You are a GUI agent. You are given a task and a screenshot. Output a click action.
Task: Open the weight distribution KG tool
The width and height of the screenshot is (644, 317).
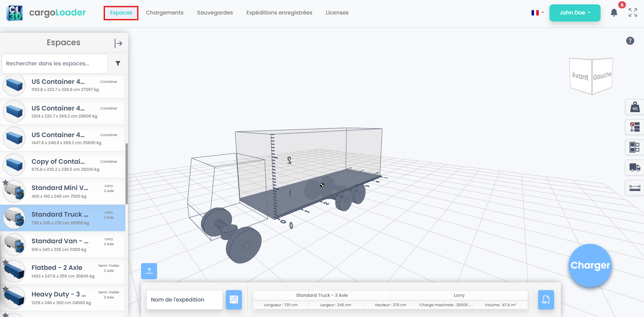635,107
